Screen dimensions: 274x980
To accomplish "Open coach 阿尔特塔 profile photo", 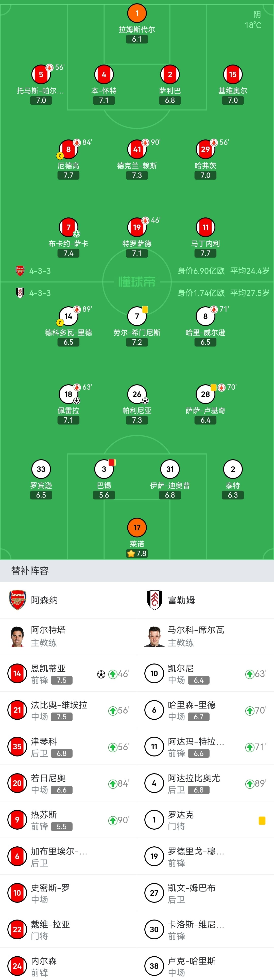I will click(18, 637).
